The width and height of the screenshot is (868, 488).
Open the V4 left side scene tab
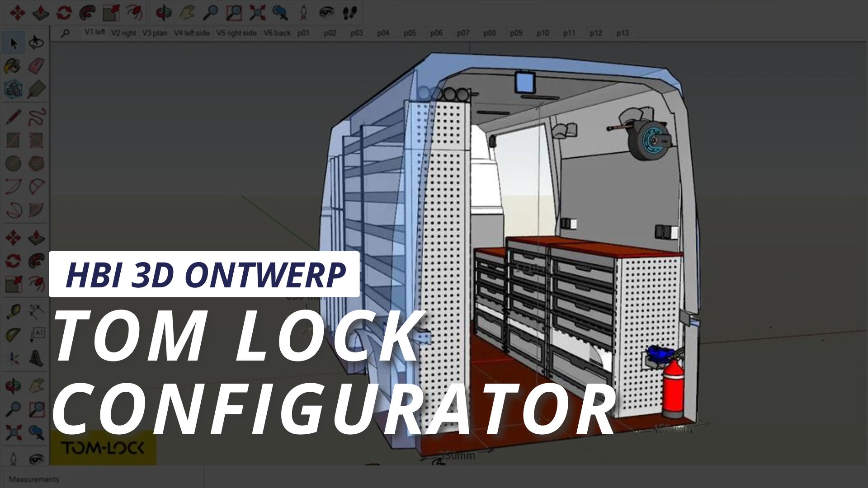click(x=192, y=33)
